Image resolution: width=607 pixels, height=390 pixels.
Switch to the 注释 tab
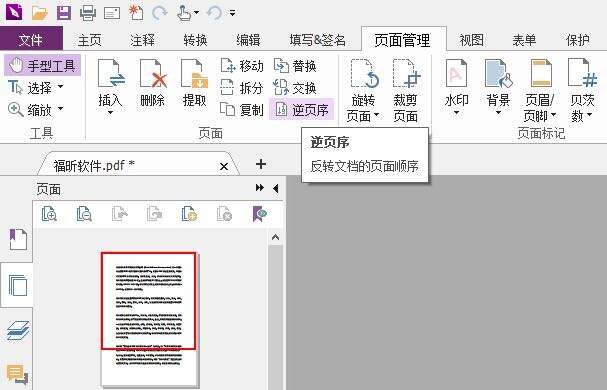click(x=142, y=40)
